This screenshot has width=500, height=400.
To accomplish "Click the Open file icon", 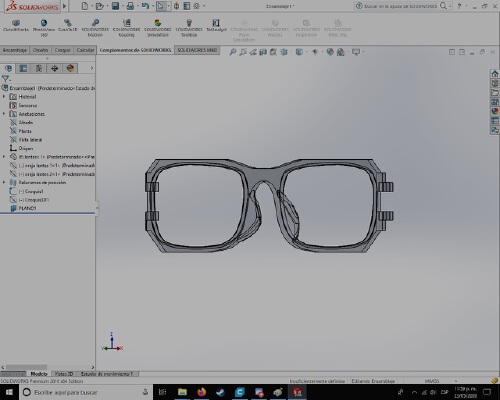I will 99,6.
